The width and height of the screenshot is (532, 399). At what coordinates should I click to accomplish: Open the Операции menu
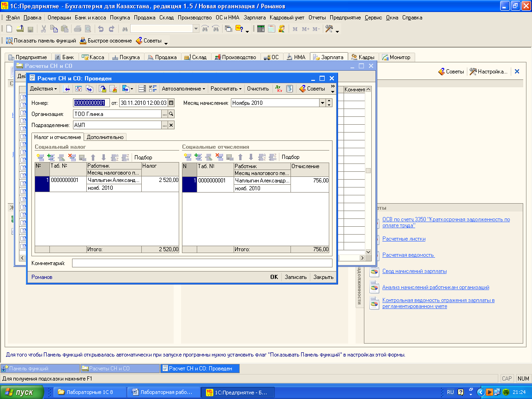coord(59,18)
